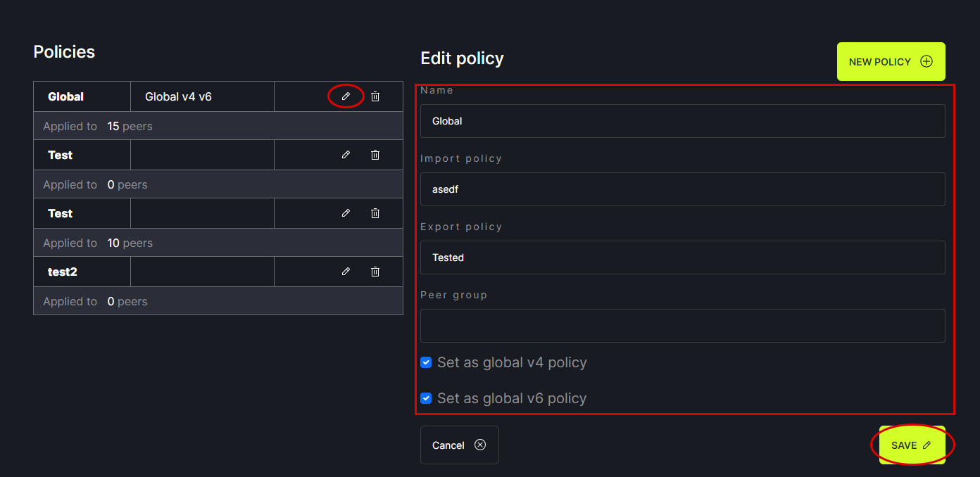Select the test2 policy name cell
Image resolution: width=980 pixels, height=477 pixels.
(82, 272)
